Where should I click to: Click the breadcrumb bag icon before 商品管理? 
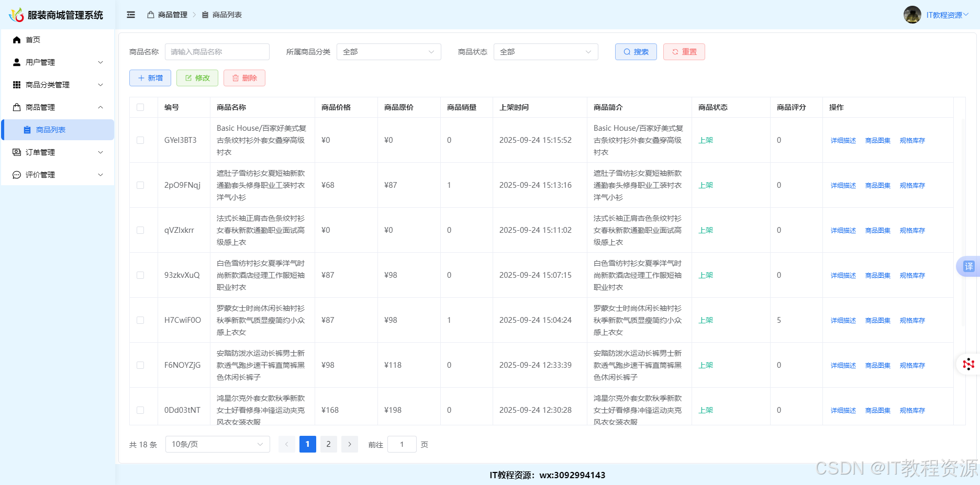[x=151, y=15]
